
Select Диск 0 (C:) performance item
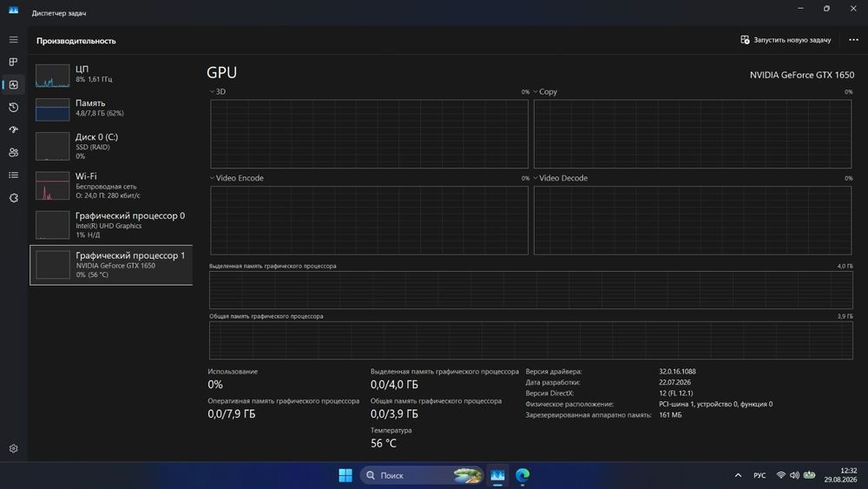coord(111,146)
